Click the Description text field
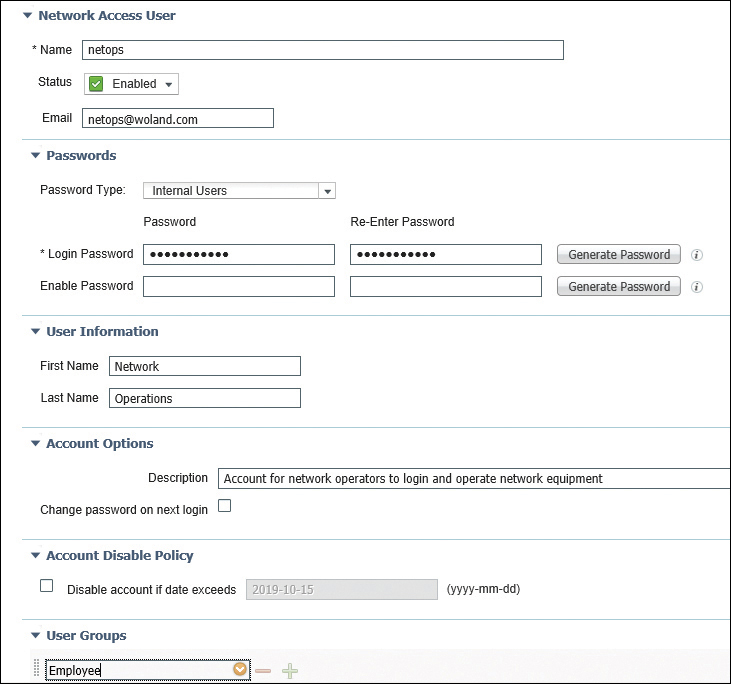The image size is (731, 684). (x=474, y=479)
